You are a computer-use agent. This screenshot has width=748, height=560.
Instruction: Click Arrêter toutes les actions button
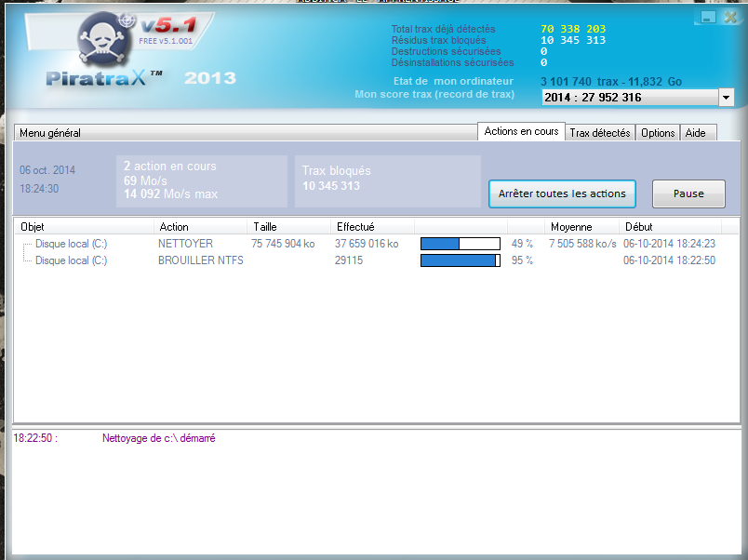tap(562, 193)
